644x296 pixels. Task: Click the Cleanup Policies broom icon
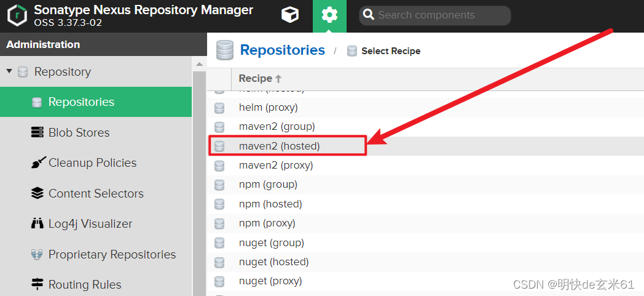coord(38,163)
